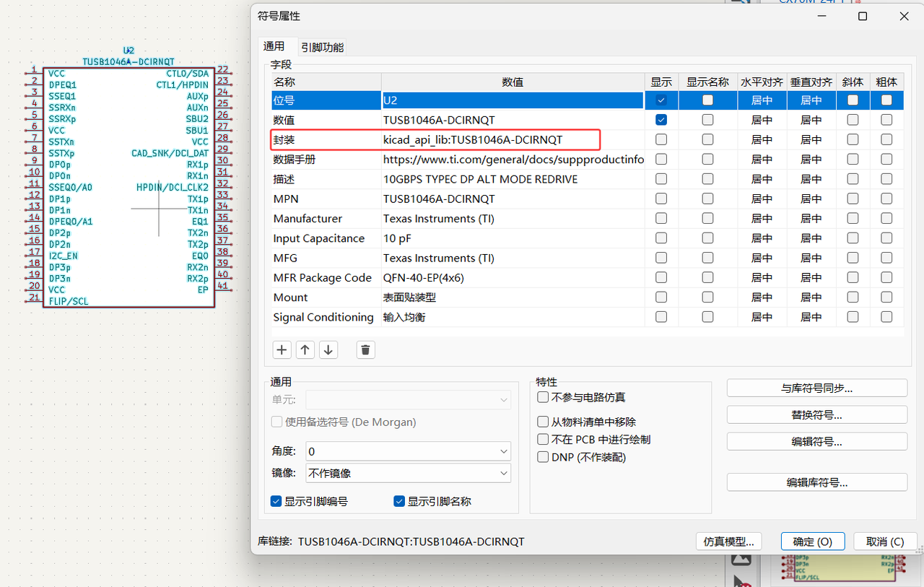This screenshot has width=924, height=587.
Task: Click the move field up arrow
Action: [305, 350]
